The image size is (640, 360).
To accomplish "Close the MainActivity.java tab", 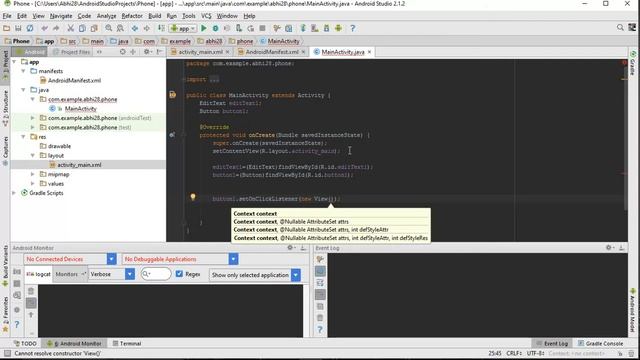I will (369, 52).
